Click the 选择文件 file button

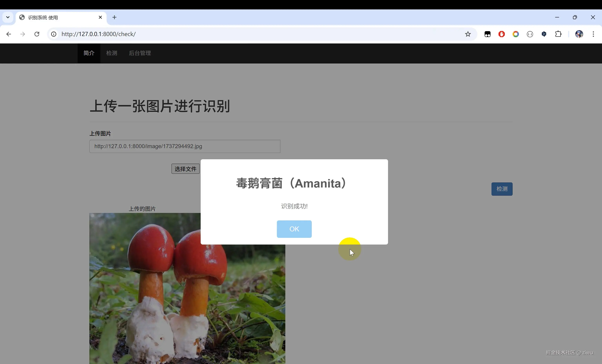pyautogui.click(x=185, y=169)
